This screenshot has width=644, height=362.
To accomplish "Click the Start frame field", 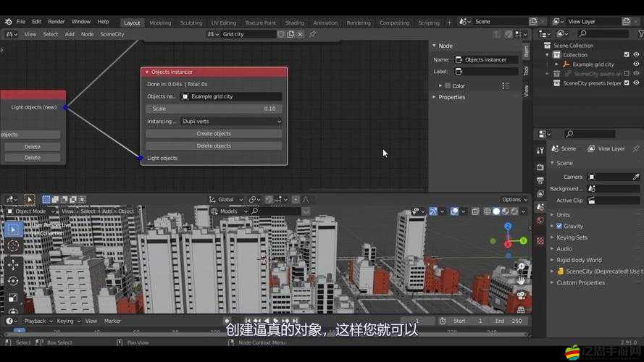I will point(469,321).
